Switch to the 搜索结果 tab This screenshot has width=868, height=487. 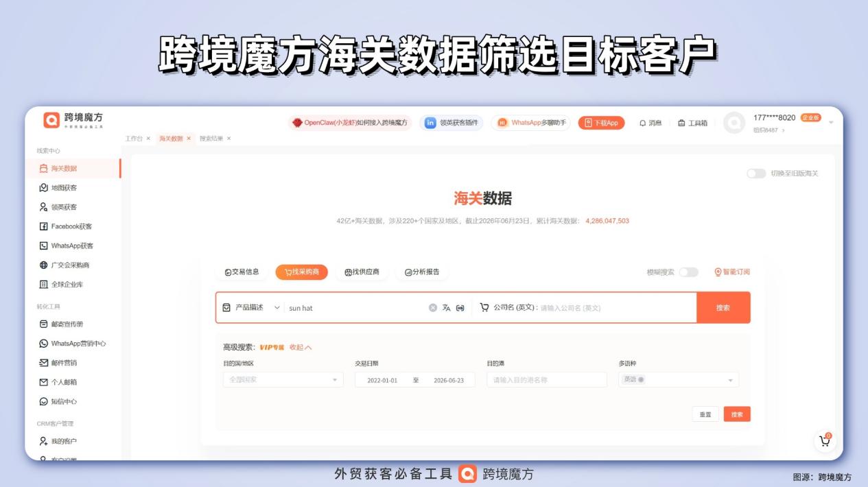211,139
